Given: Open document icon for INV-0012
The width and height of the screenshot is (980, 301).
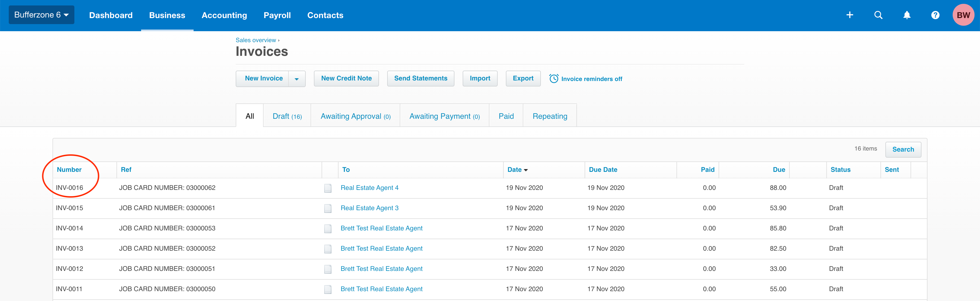Looking at the screenshot, I should click(328, 269).
